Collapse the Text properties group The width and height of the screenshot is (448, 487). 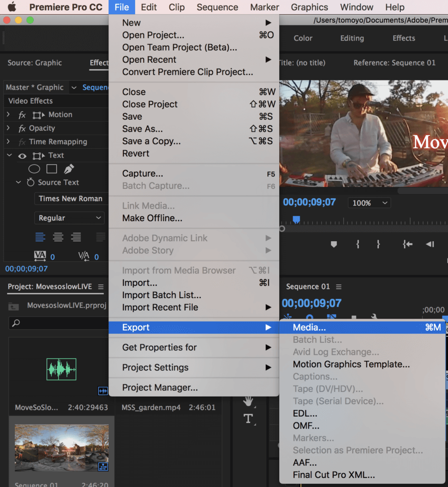[x=10, y=155]
